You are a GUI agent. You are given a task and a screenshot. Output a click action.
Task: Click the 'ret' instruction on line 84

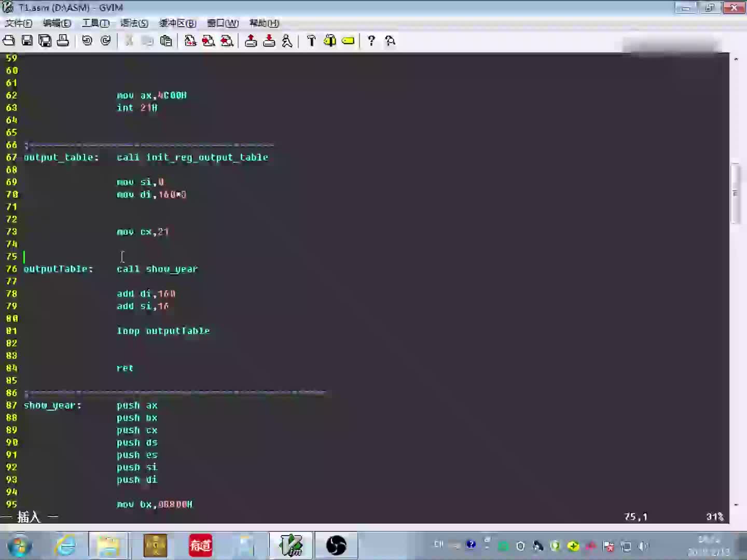(125, 368)
